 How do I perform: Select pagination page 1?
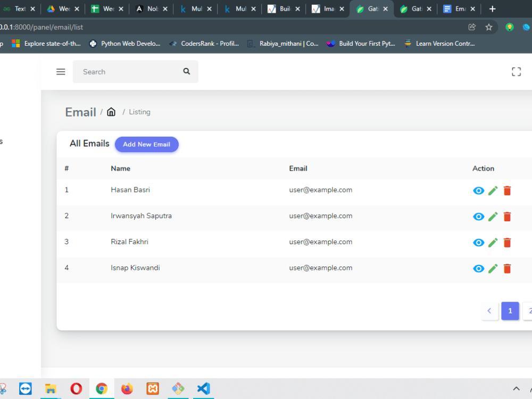(x=510, y=311)
